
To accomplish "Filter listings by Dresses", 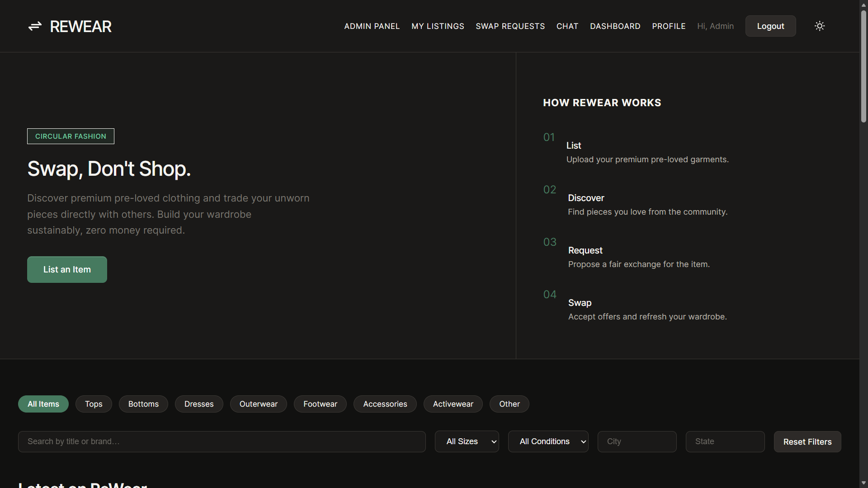I will click(199, 404).
